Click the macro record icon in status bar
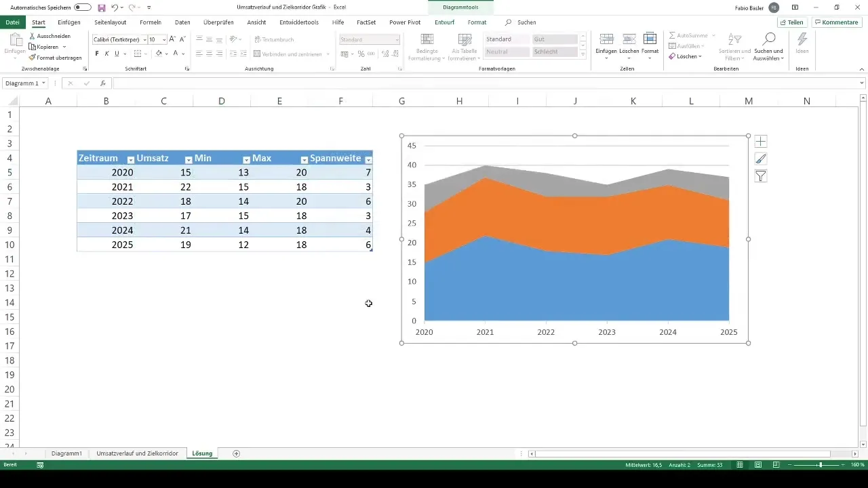Screen dimensions: 868x488 point(40,465)
